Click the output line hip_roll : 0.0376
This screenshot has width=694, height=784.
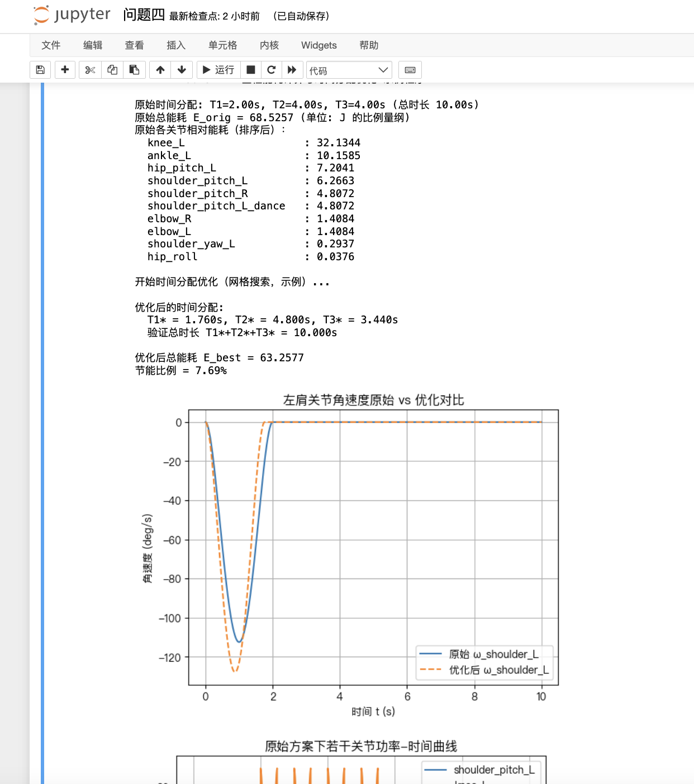[x=251, y=257]
